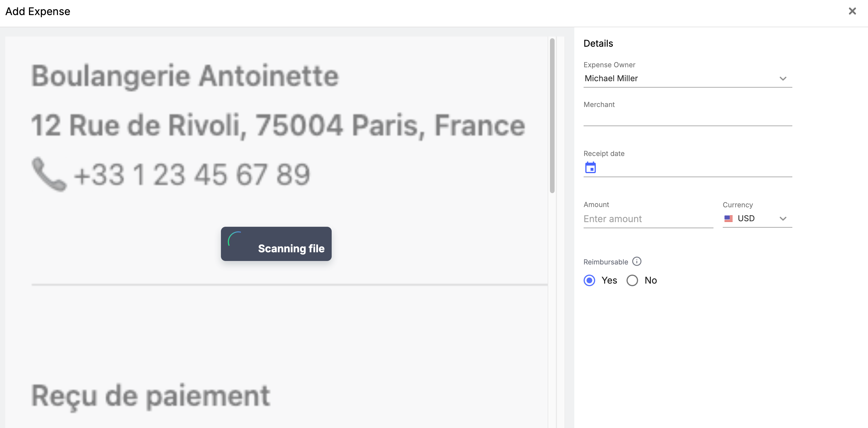This screenshot has width=868, height=428.
Task: Close the Add Expense dialog
Action: tap(852, 11)
